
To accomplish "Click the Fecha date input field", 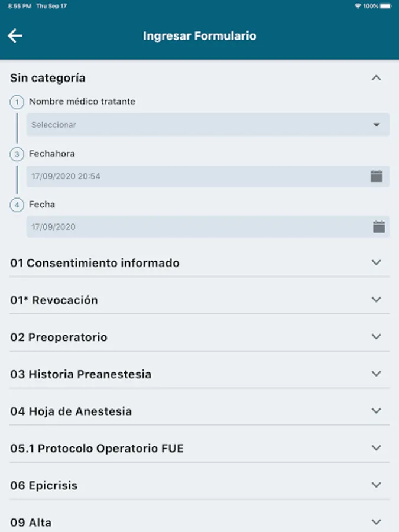I will (x=195, y=227).
